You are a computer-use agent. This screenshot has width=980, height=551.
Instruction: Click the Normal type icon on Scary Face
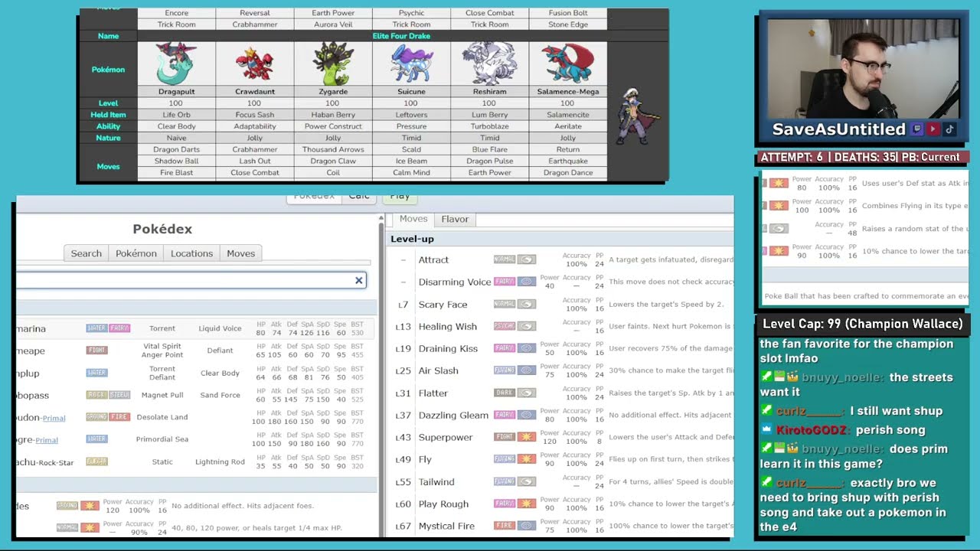[x=505, y=304]
